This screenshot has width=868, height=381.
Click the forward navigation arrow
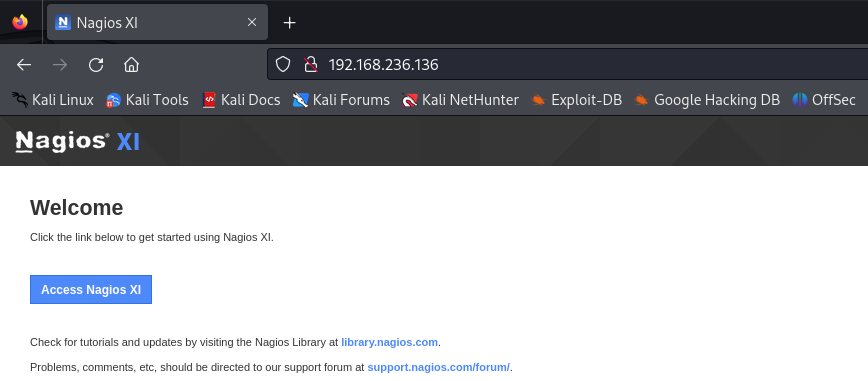click(x=60, y=65)
